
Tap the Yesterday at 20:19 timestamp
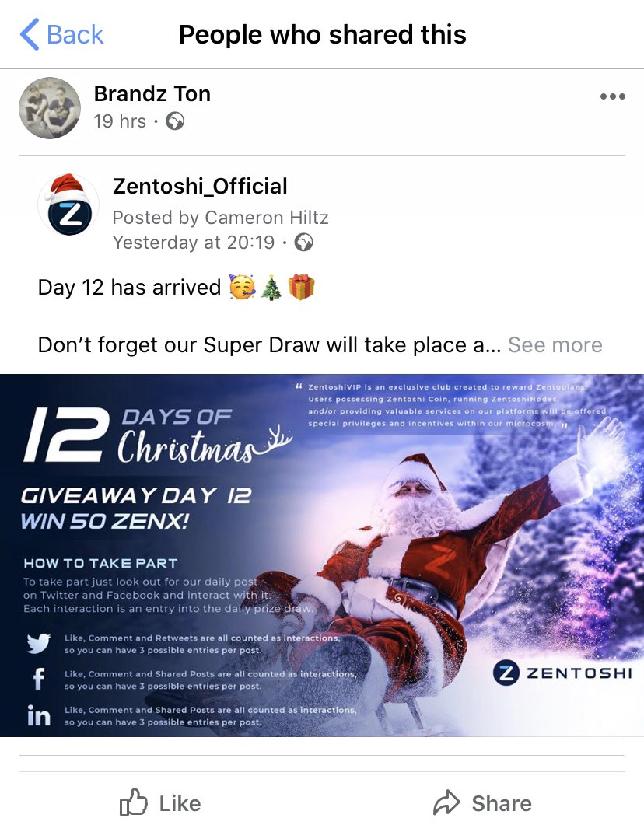[194, 243]
